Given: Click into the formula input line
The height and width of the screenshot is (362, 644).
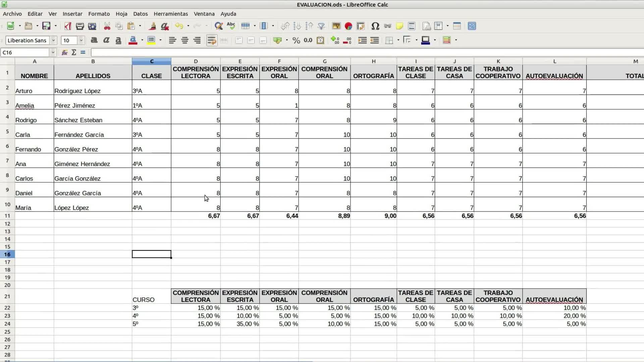Looking at the screenshot, I should click(x=367, y=52).
